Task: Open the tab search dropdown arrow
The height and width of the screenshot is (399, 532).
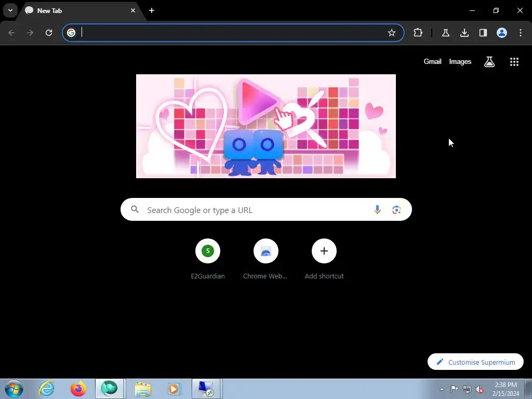Action: tap(10, 10)
